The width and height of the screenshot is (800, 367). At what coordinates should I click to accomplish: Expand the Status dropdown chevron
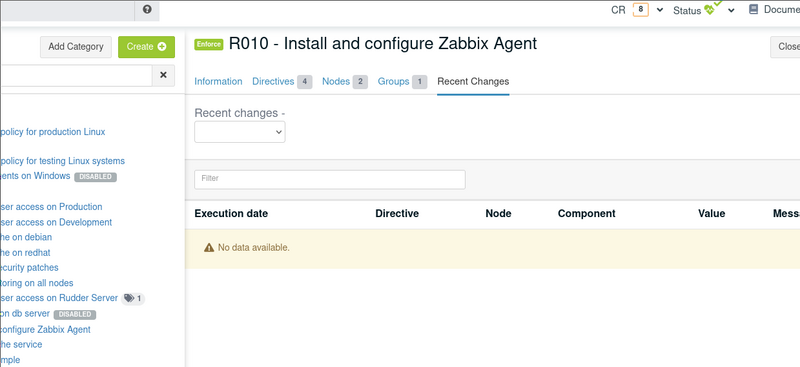click(x=731, y=10)
